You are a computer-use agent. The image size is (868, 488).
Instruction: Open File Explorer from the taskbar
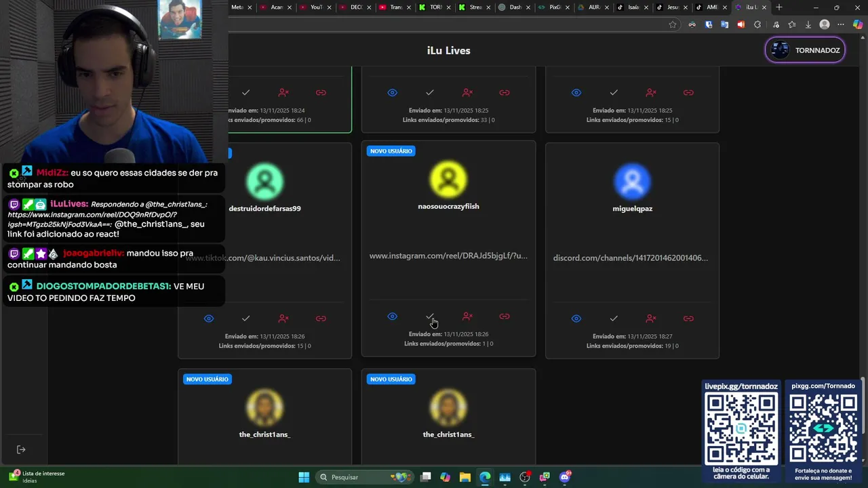tap(465, 477)
